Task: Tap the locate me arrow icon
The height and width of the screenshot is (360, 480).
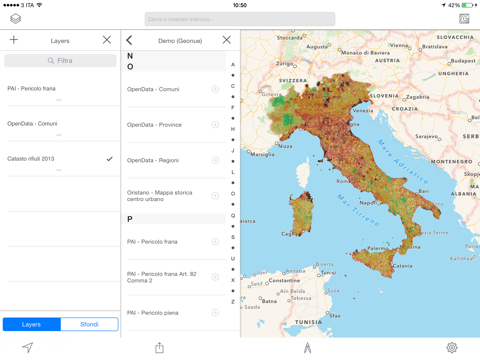Action: (28, 347)
